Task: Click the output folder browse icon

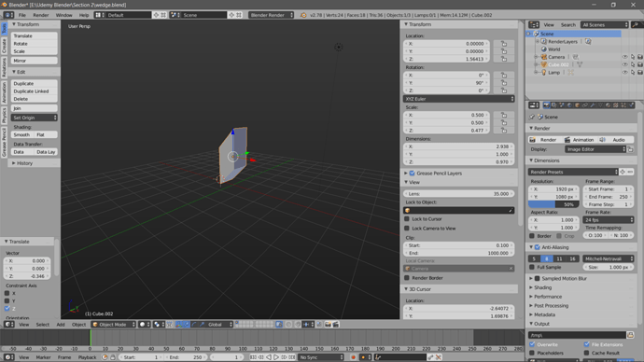Action: 630,335
